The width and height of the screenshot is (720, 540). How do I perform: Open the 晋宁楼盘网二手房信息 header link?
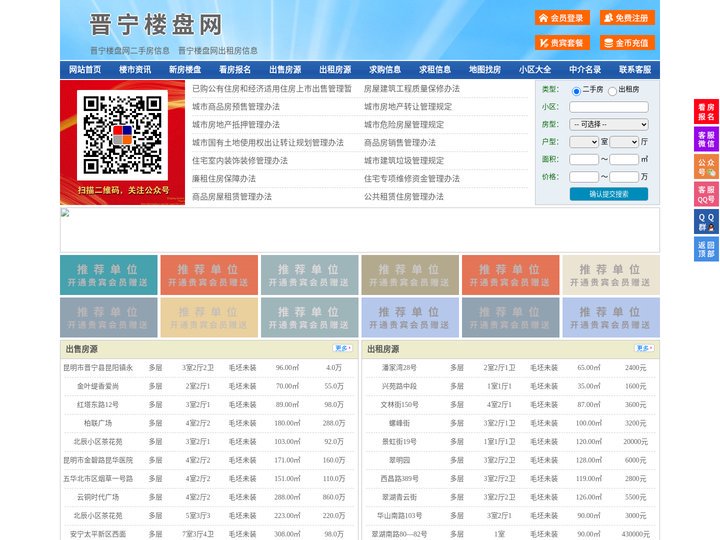click(130, 51)
